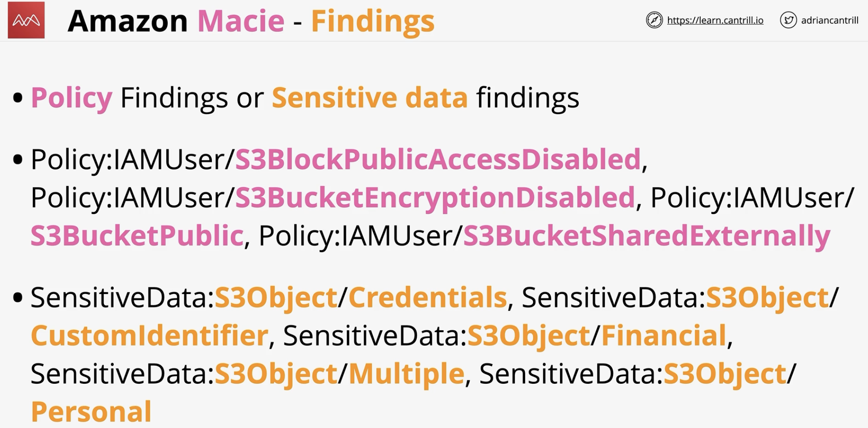Click the orange Multiple finding type
Screen dimensions: 868x428
tap(407, 374)
